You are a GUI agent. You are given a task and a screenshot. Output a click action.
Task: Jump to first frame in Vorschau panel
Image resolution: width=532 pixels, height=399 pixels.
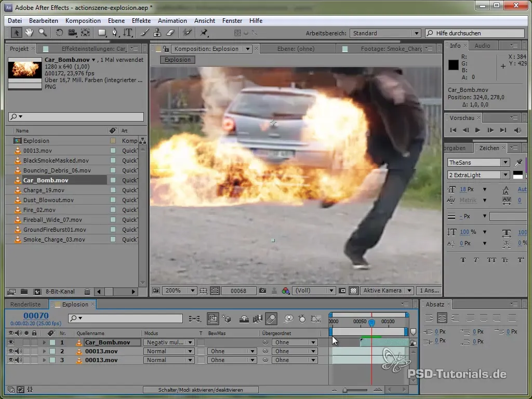tap(453, 130)
